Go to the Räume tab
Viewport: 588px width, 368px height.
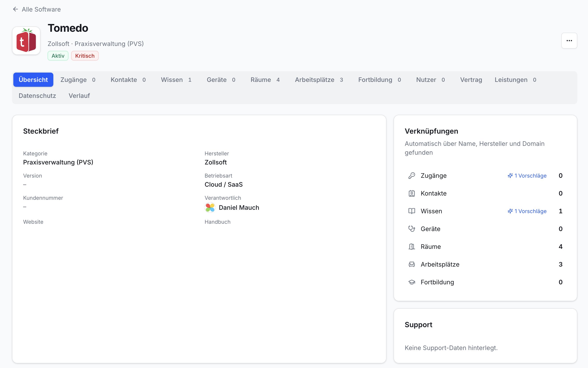(x=265, y=80)
